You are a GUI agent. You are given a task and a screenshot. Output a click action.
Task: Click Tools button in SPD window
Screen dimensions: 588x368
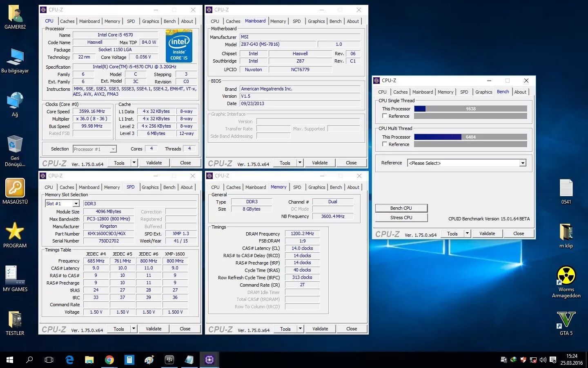(119, 329)
